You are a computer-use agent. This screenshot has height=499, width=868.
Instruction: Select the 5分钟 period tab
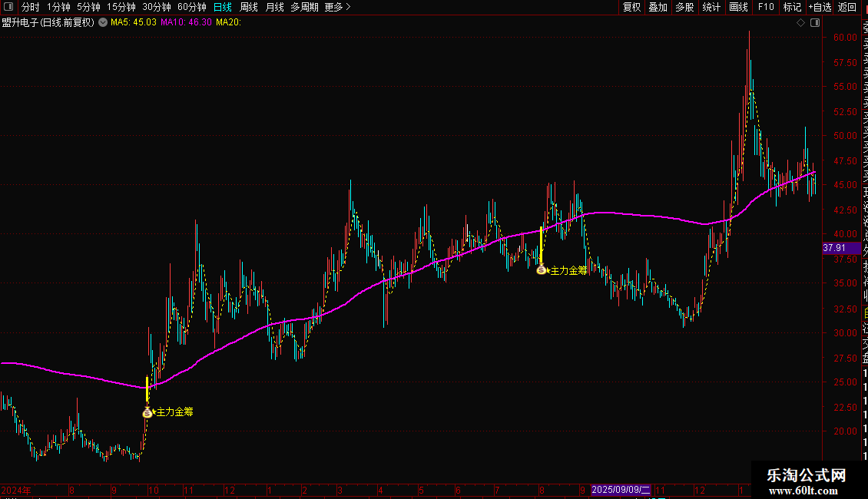88,7
